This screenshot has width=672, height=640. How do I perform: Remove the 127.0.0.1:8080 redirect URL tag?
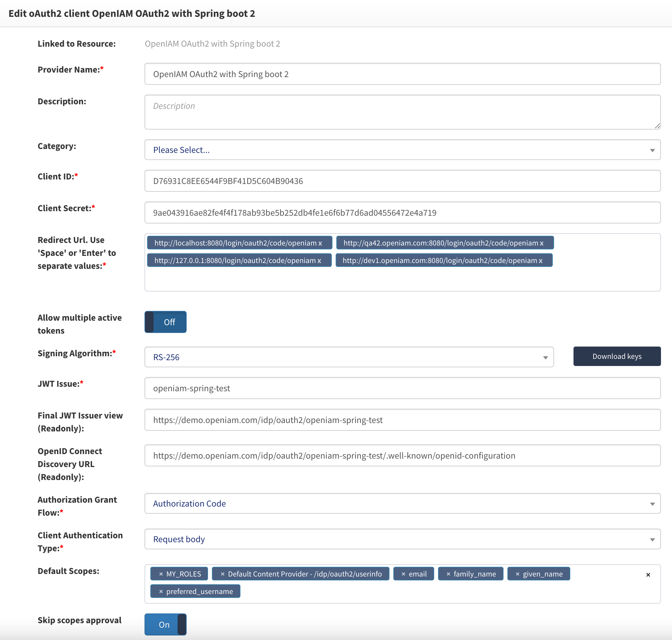(x=319, y=261)
